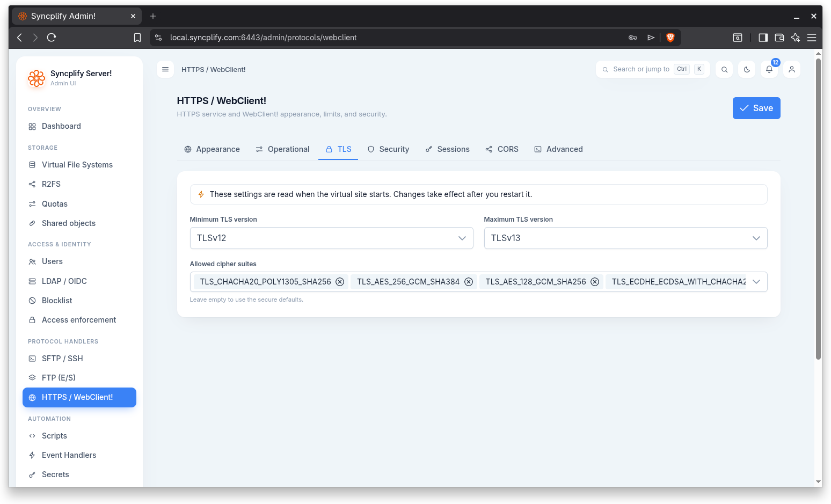Remove TLS_AES_128_GCM_SHA256 cipher suite

coord(595,282)
